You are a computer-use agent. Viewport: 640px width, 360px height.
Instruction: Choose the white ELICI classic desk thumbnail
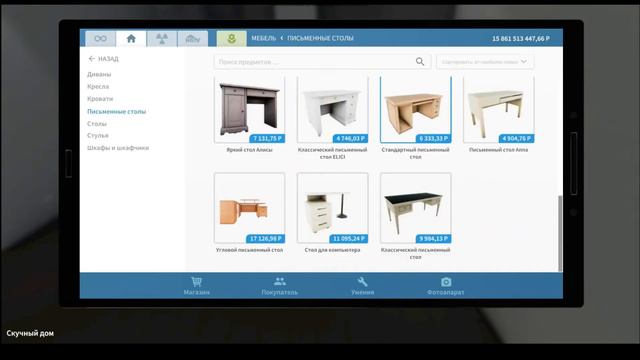(x=333, y=109)
